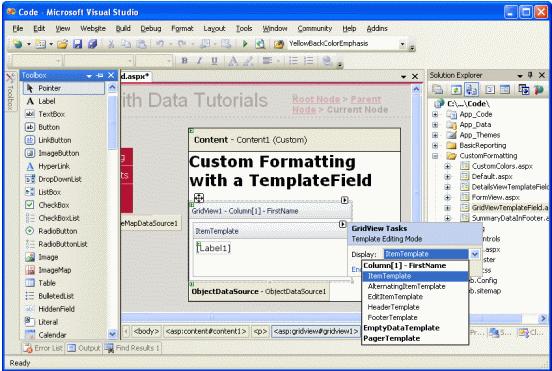Image resolution: width=552 pixels, height=371 pixels.
Task: Expand the CustomColors.aspx node
Action: (447, 166)
